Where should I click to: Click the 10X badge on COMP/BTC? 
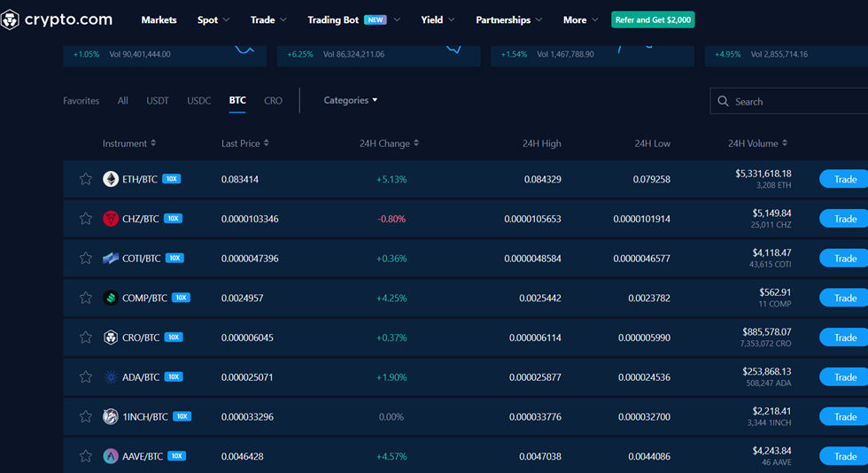point(181,298)
